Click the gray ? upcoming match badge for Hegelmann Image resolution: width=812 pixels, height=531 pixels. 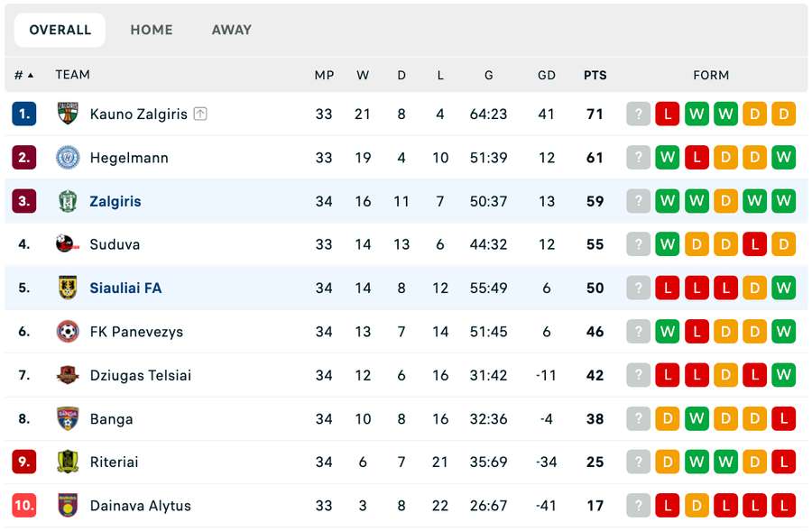[x=639, y=158]
